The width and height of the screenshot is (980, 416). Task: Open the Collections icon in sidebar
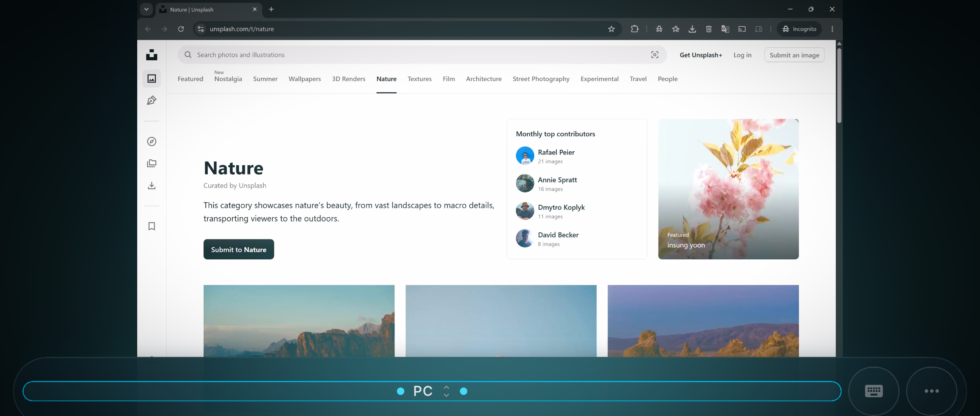point(151,164)
